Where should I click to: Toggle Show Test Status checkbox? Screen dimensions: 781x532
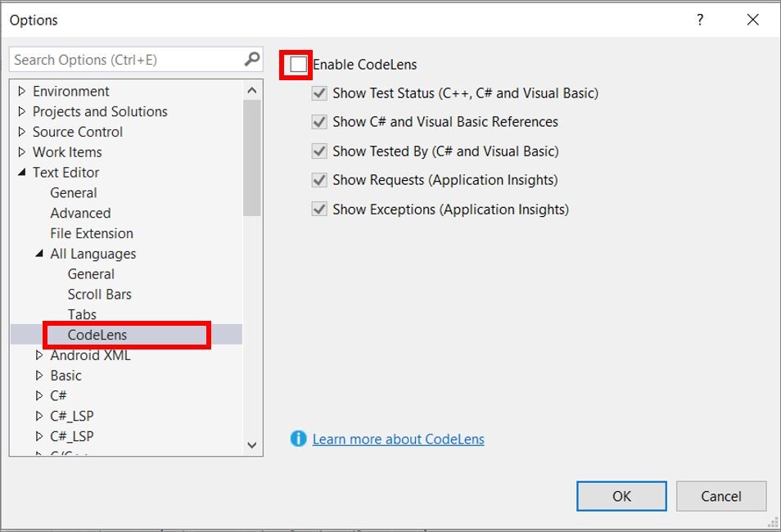coord(319,93)
